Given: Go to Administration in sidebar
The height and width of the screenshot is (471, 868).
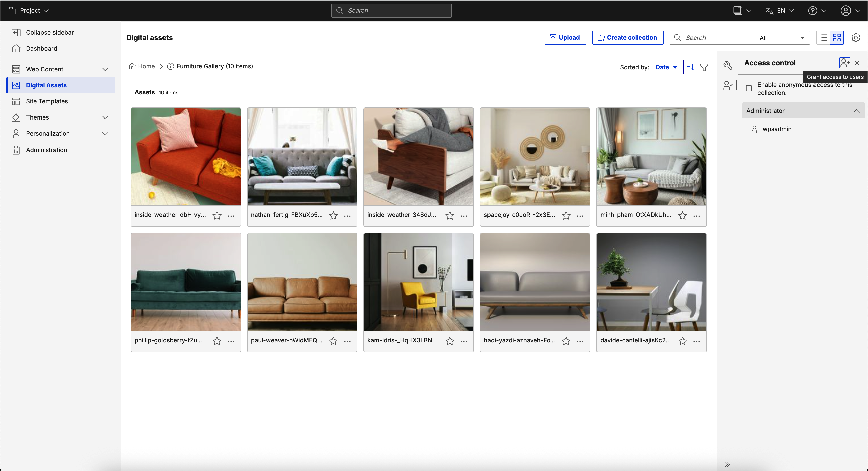Looking at the screenshot, I should pos(46,150).
